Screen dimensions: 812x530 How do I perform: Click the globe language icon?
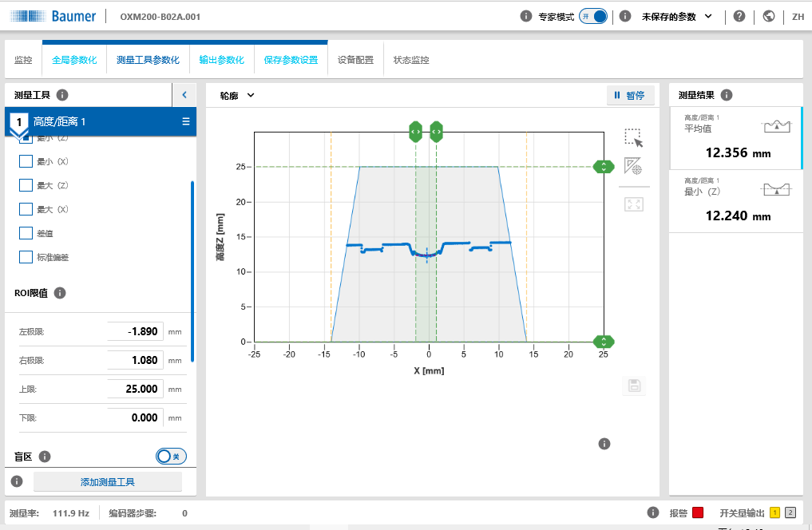(x=769, y=16)
